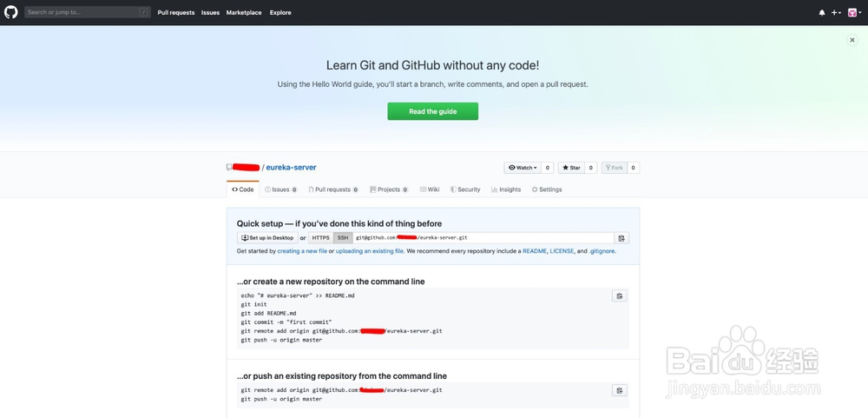Open the eureka-server repository link
868x418 pixels.
tap(291, 168)
